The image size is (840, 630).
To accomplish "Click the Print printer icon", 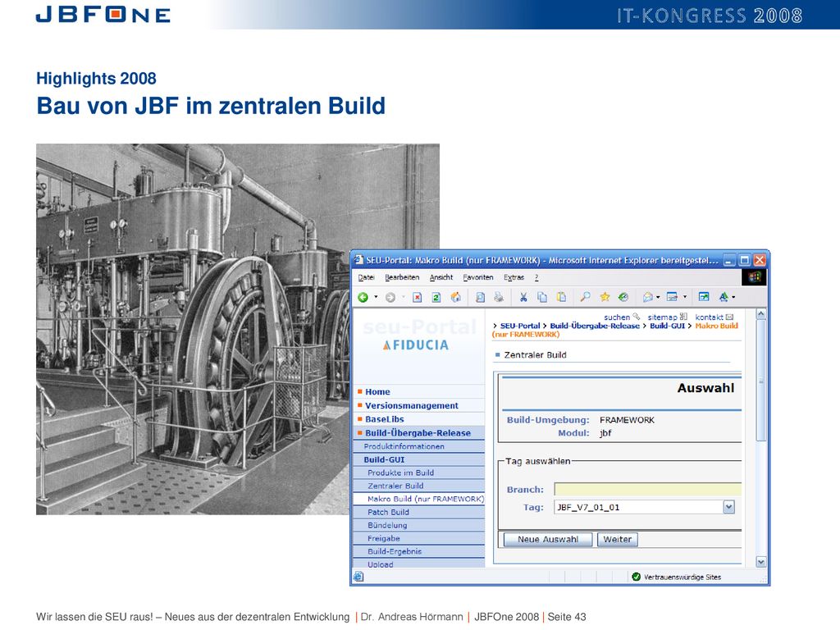I will coord(499,297).
